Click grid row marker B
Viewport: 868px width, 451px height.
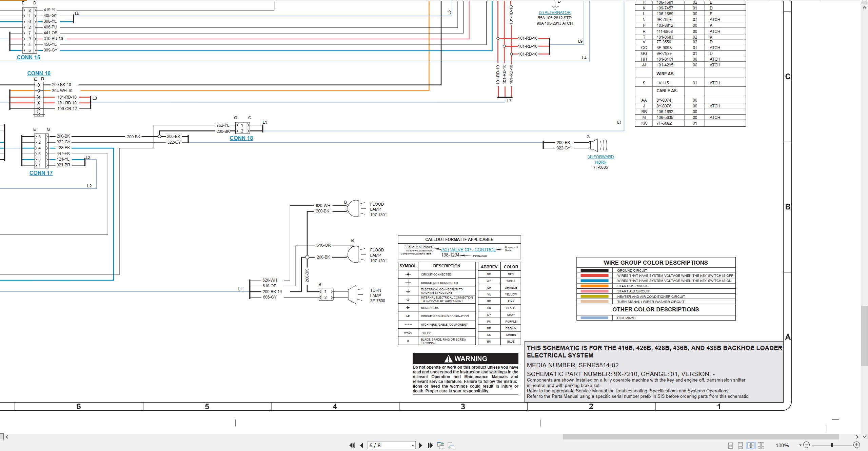point(788,207)
